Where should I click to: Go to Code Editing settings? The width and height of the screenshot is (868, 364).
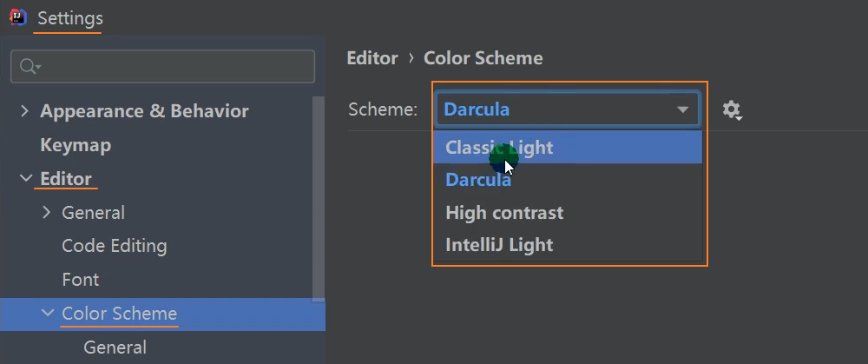tap(114, 246)
